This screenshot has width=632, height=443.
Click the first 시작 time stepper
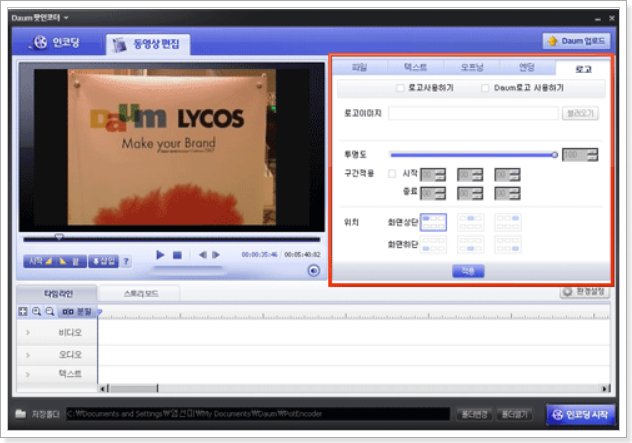coord(433,175)
